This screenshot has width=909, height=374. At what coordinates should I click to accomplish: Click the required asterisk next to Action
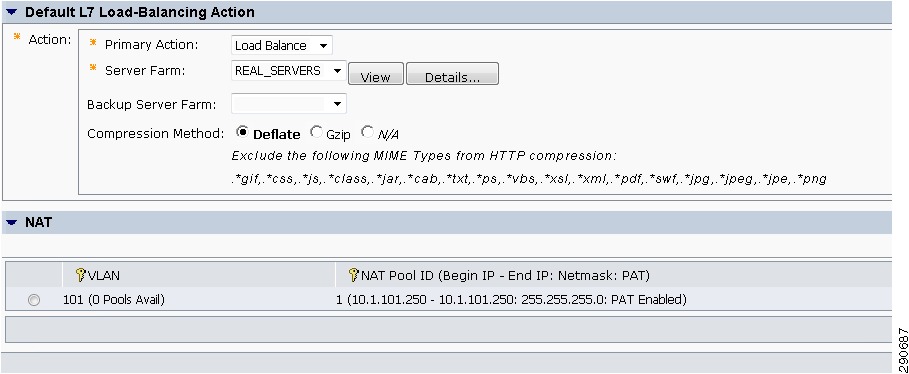(x=17, y=38)
